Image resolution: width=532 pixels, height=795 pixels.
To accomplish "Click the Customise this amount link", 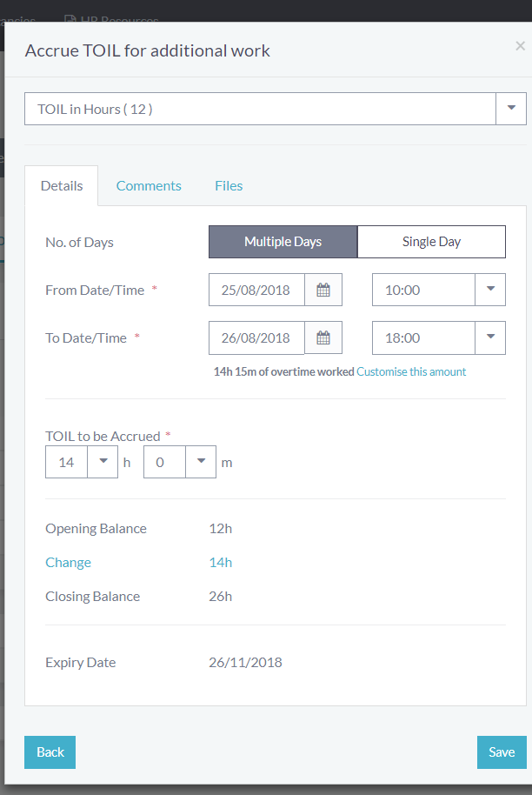I will point(411,371).
